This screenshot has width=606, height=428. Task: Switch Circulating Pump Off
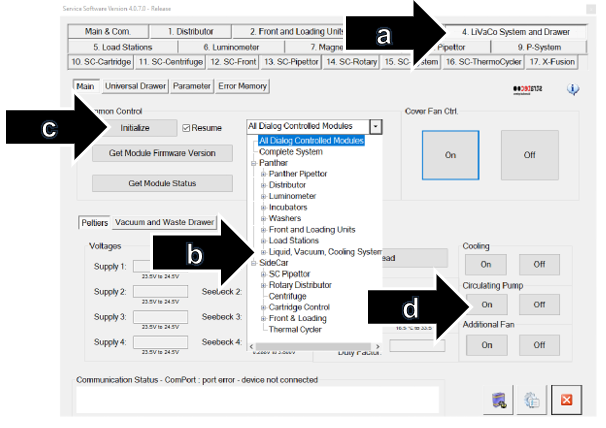point(538,304)
